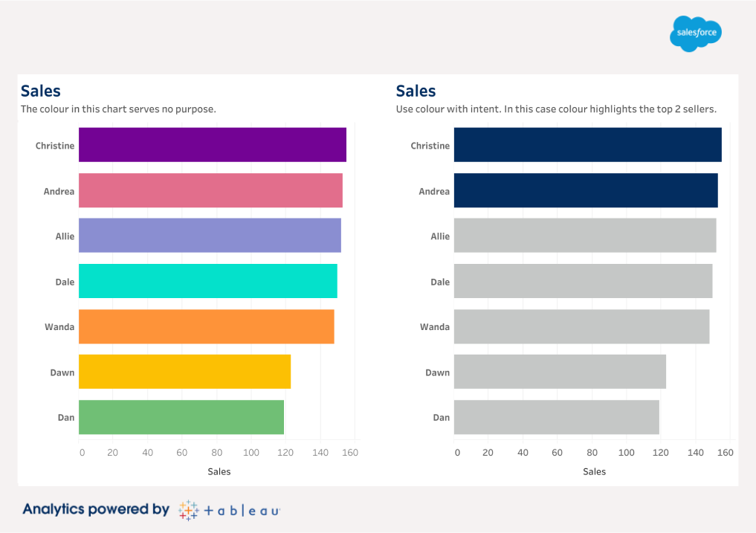Viewport: 756px width, 533px height.
Task: Click Allie's lavender bar in left chart
Action: (210, 236)
